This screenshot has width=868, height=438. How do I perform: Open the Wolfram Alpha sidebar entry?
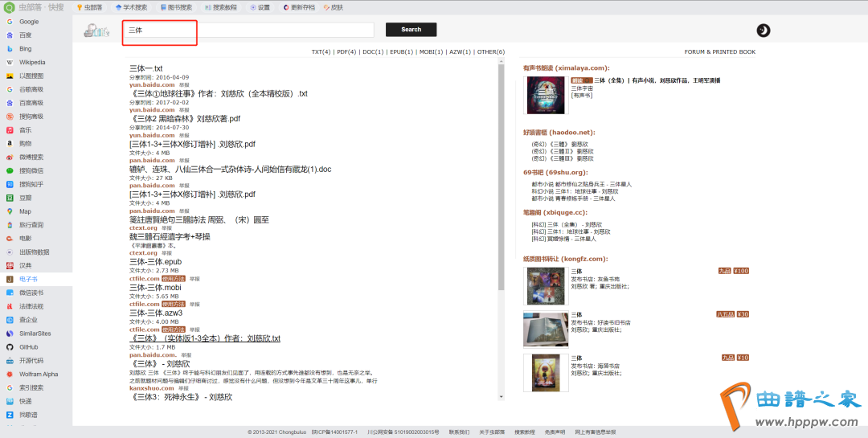10,374
